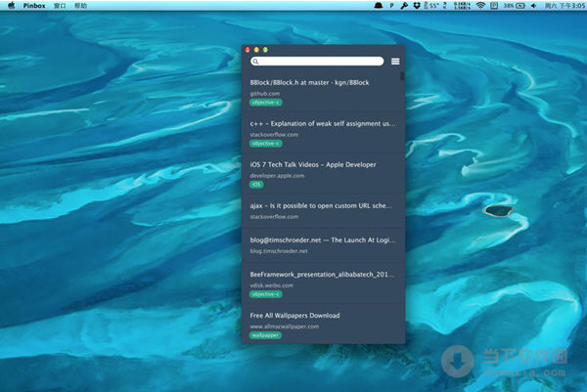Zoom Pinbox window with green button
This screenshot has height=392, width=587.
click(265, 50)
